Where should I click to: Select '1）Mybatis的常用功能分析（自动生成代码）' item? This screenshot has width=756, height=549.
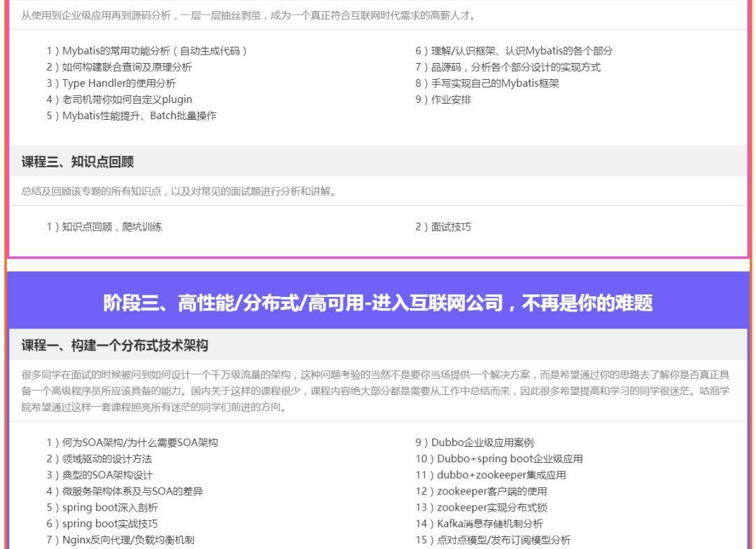147,50
